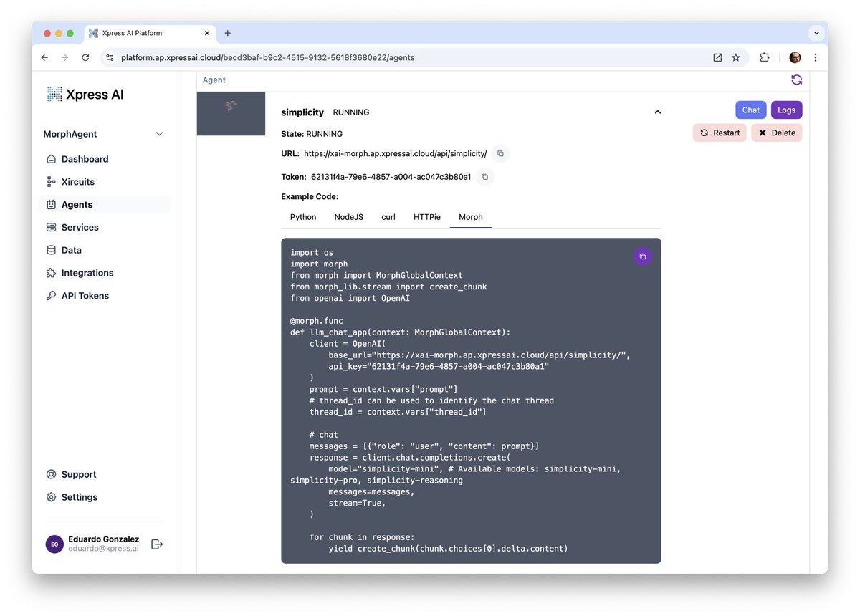Open page in app icon in address bar
This screenshot has height=616, width=860.
pyautogui.click(x=717, y=57)
